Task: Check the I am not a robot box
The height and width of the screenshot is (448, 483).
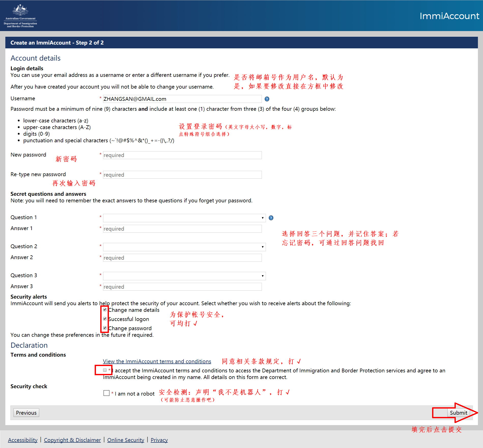Action: point(107,393)
